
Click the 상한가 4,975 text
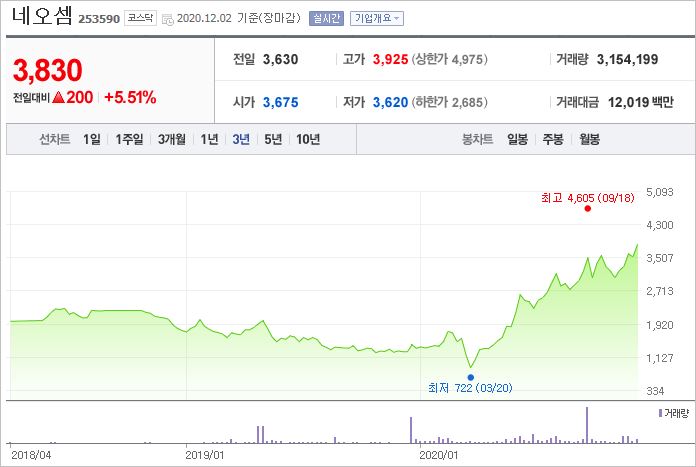(x=450, y=59)
